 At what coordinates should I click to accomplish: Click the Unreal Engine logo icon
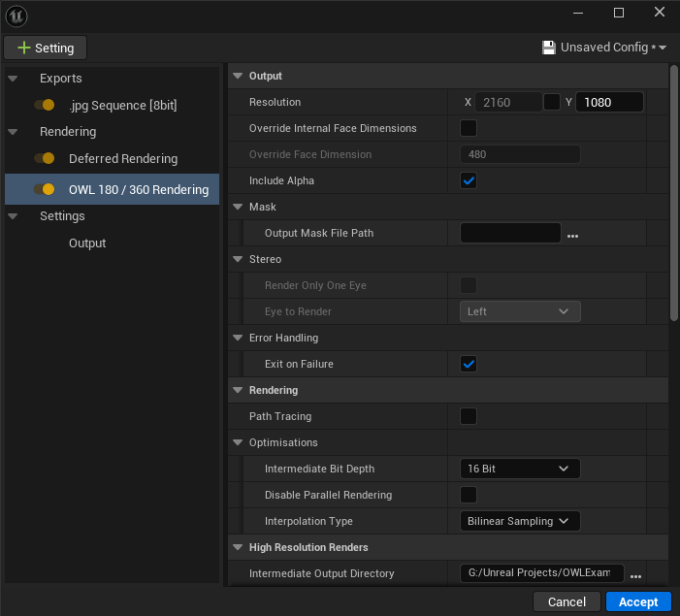16,16
